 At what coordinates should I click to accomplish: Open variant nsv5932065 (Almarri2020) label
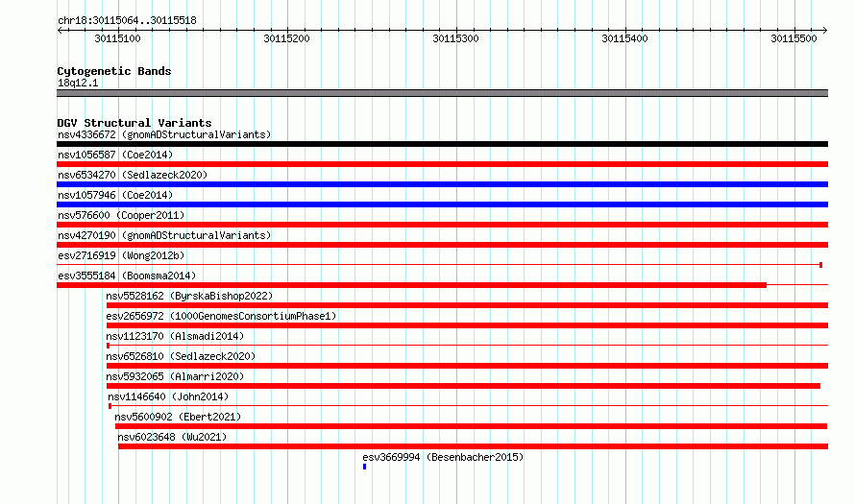(x=175, y=376)
